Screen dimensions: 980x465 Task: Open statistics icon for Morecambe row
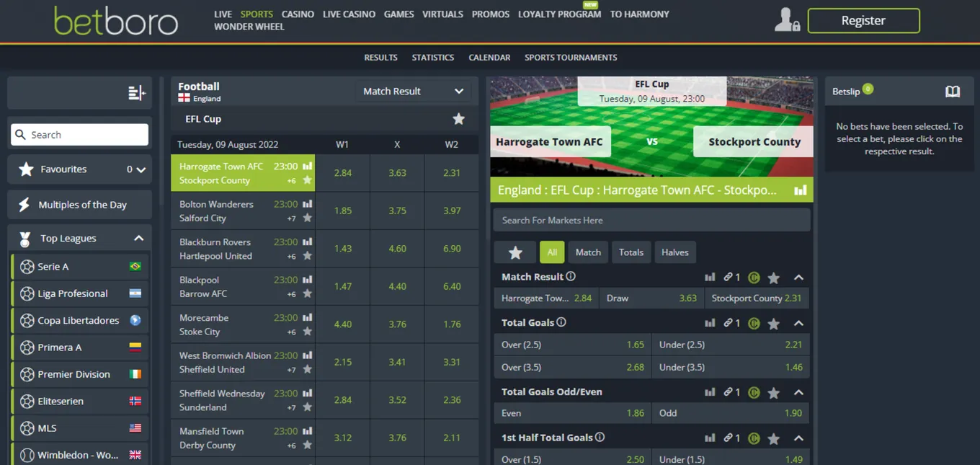[x=308, y=317]
